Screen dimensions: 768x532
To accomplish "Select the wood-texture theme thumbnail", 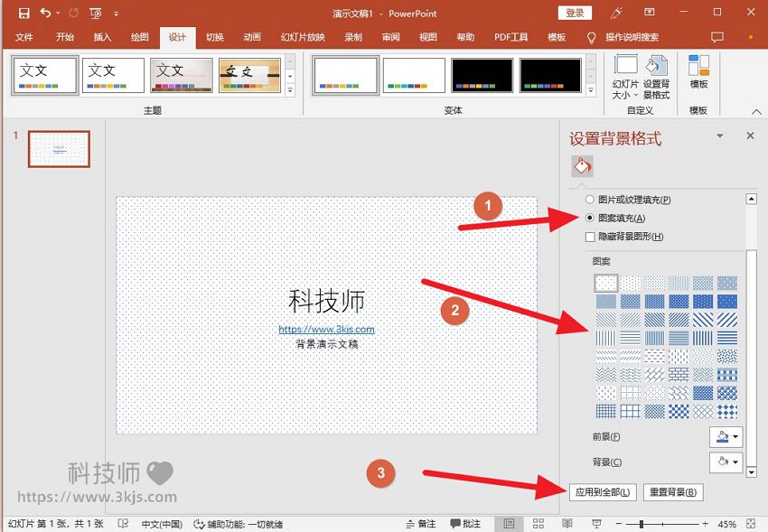I will click(249, 75).
